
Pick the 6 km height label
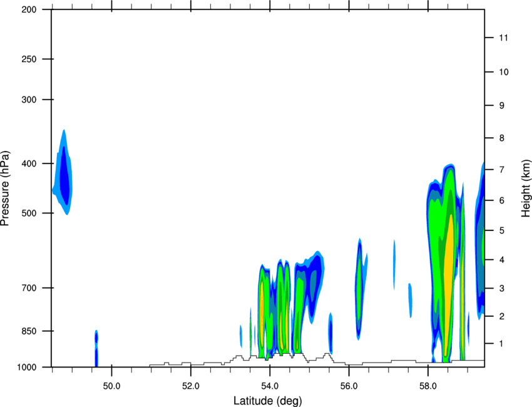(501, 200)
